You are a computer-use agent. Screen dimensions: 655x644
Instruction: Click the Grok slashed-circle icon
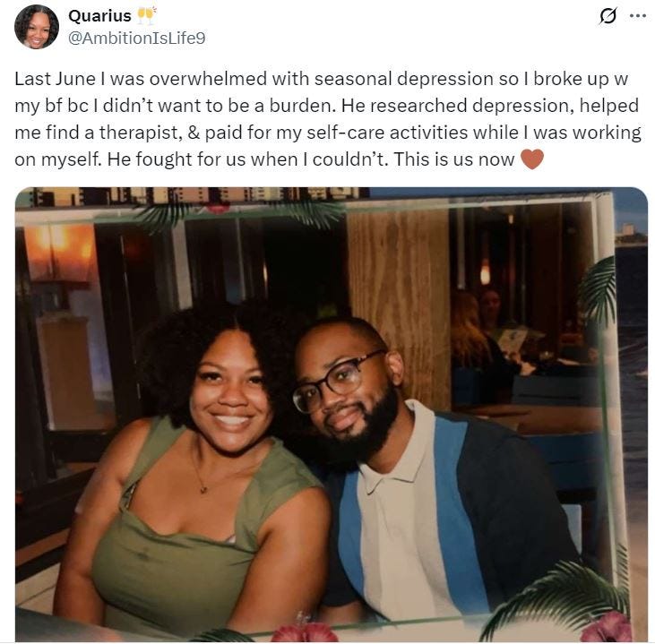coord(608,16)
